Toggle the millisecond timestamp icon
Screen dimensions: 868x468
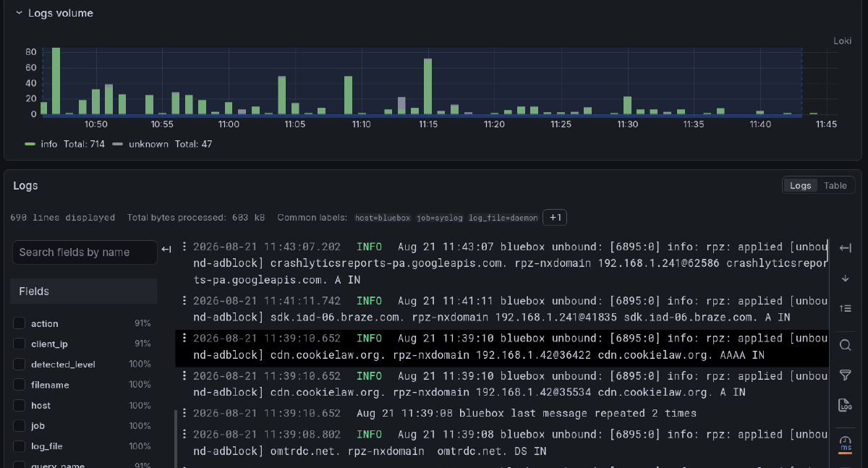click(x=845, y=443)
